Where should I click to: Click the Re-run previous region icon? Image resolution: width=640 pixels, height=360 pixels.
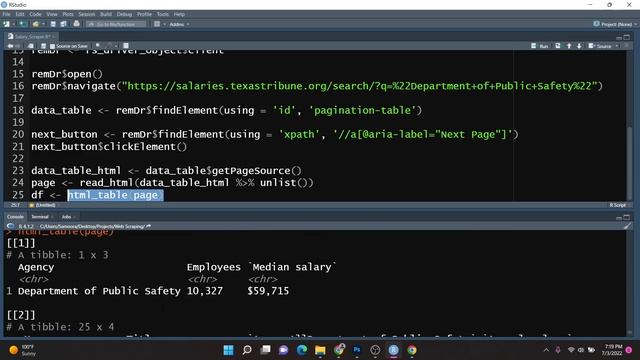click(558, 46)
